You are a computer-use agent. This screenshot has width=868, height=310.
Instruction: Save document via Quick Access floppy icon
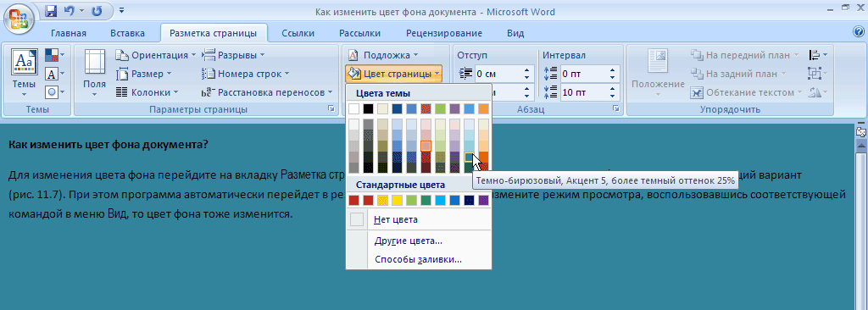click(x=51, y=11)
